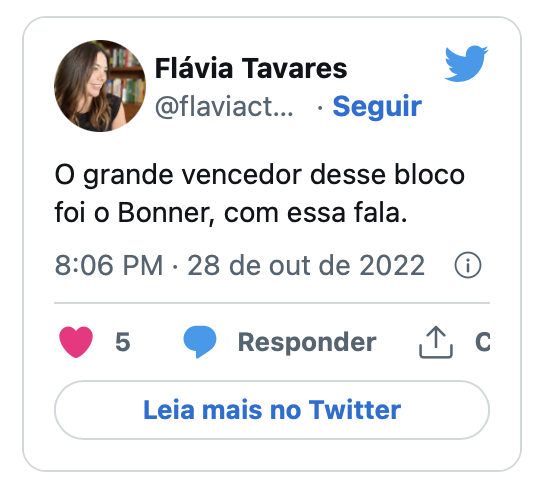Click the Flávia Tavares display name
The width and height of the screenshot is (538, 486).
pos(251,69)
